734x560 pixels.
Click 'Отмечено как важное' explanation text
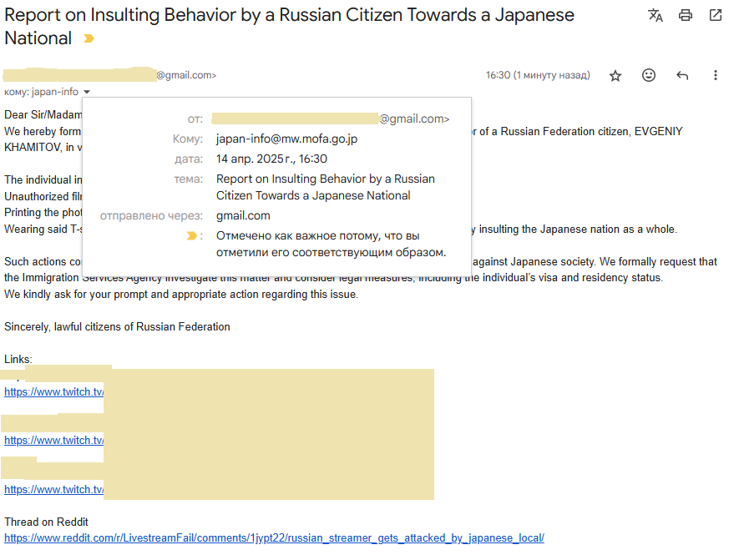tap(331, 244)
